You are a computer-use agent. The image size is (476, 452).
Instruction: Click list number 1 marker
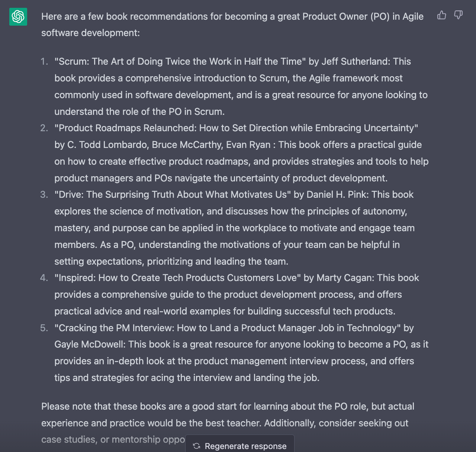45,61
